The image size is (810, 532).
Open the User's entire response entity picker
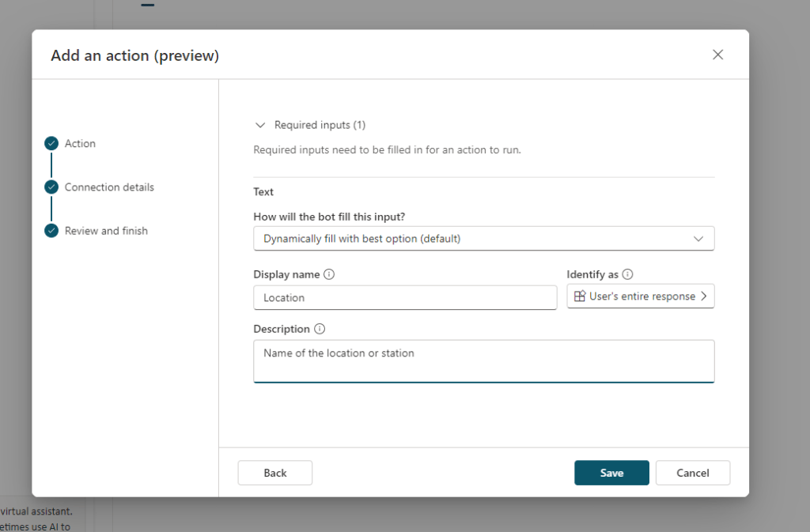click(641, 296)
